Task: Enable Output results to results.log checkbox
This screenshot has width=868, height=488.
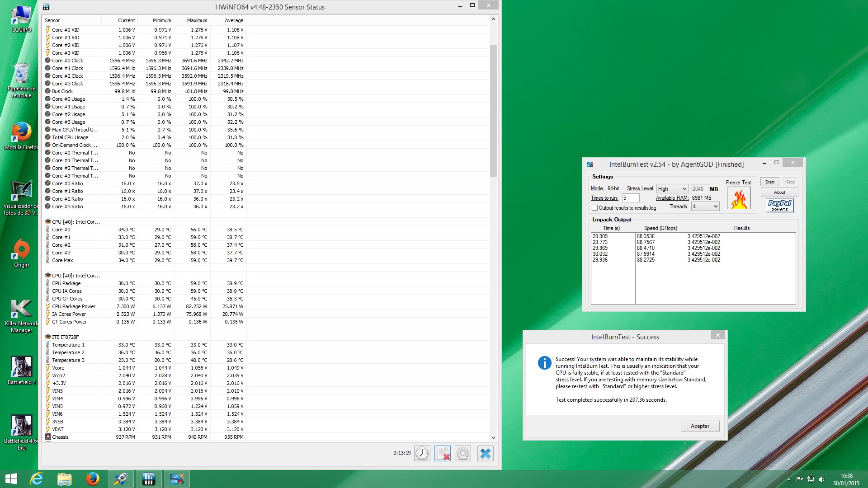Action: click(595, 208)
